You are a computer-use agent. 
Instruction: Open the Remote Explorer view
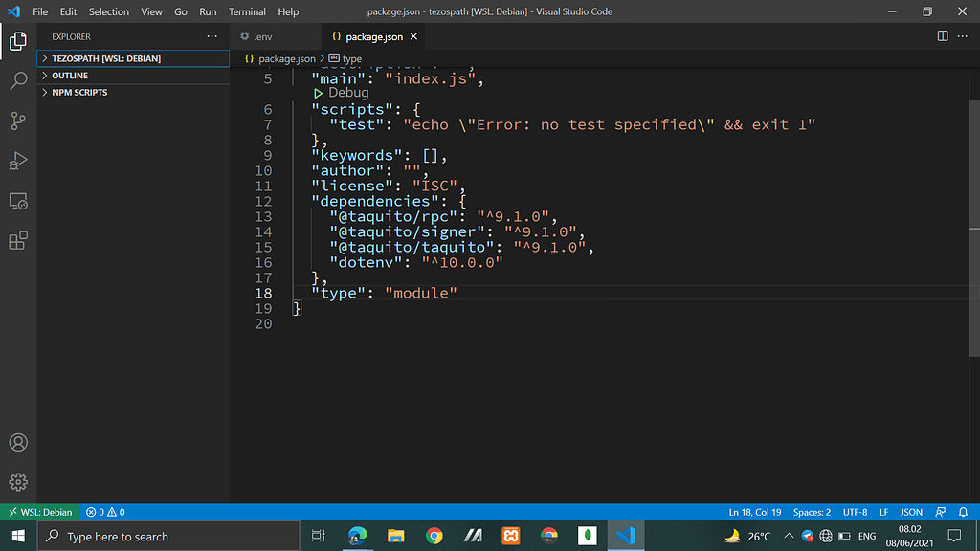point(18,201)
